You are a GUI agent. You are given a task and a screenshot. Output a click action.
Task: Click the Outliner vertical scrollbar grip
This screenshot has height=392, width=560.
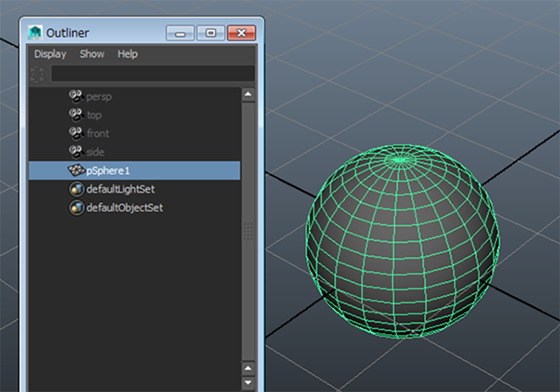click(248, 231)
